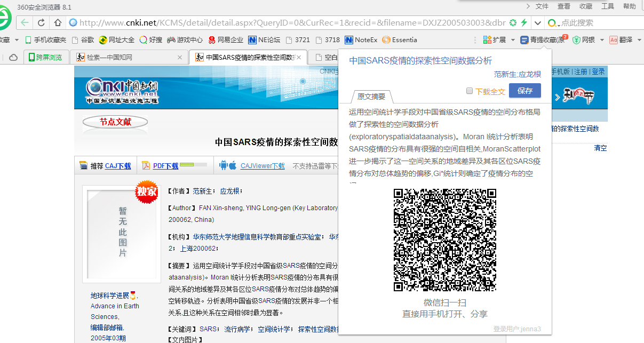Click the Android icon beside CAJViewer下载
The width and height of the screenshot is (644, 343).
click(224, 166)
